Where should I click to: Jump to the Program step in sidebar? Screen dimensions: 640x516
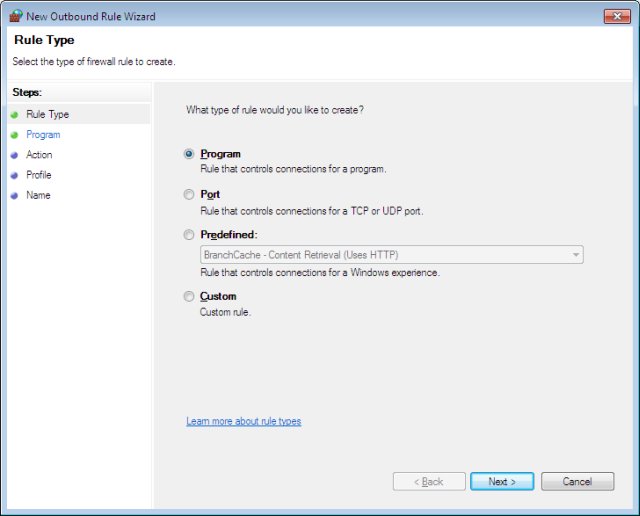[x=43, y=135]
